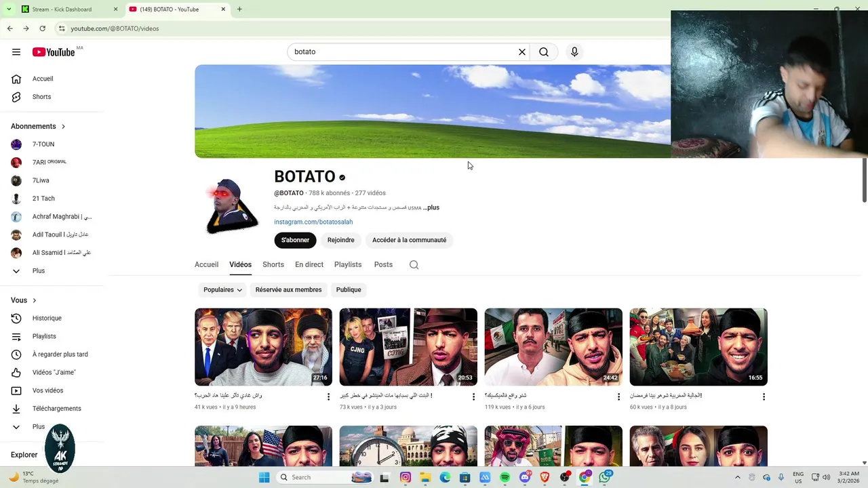Start voice search with microphone icon
This screenshot has width=868, height=488.
coord(574,52)
